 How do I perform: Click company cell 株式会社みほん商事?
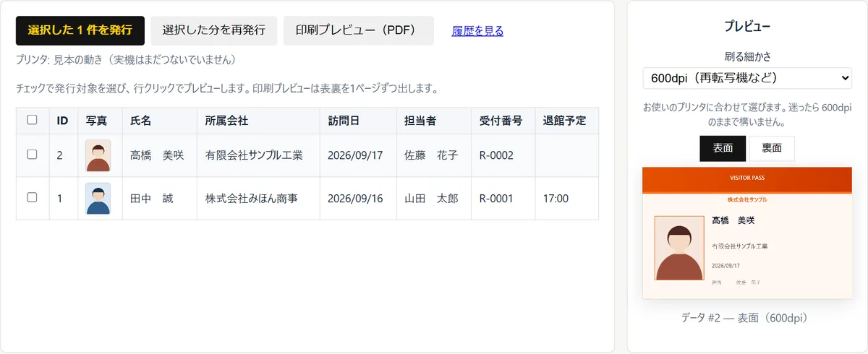[258, 198]
